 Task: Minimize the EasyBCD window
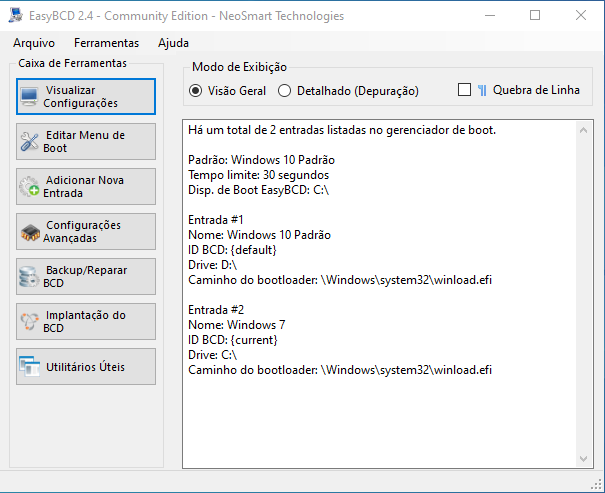(x=490, y=15)
